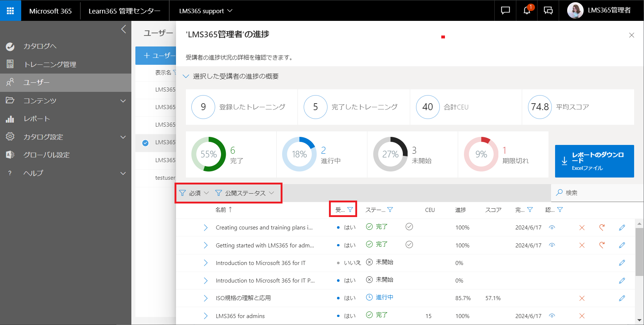Click レポートのダウンロード button
The width and height of the screenshot is (644, 325).
pos(594,161)
